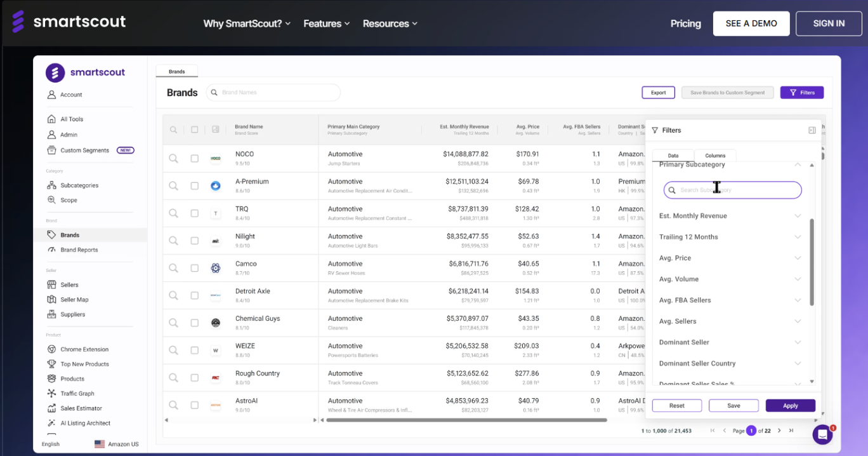This screenshot has height=456, width=868.
Task: Expand the Avg. Sellers filter
Action: (798, 321)
